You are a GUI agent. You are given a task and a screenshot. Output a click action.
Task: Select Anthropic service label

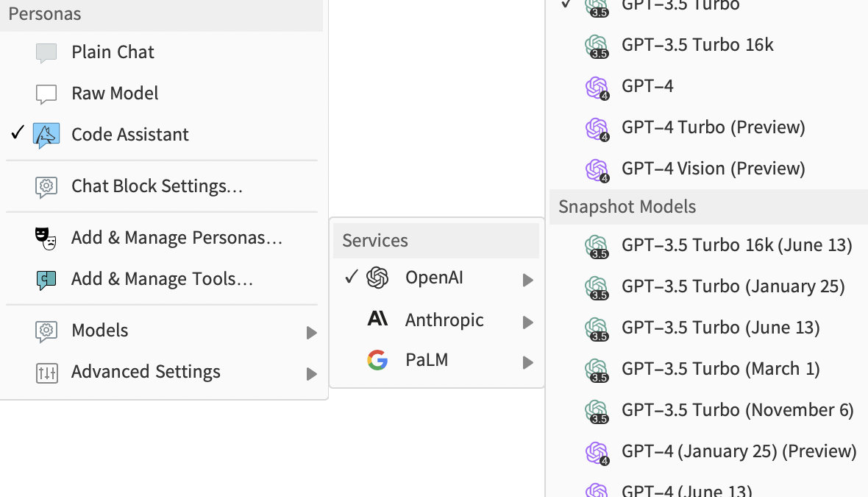click(444, 320)
